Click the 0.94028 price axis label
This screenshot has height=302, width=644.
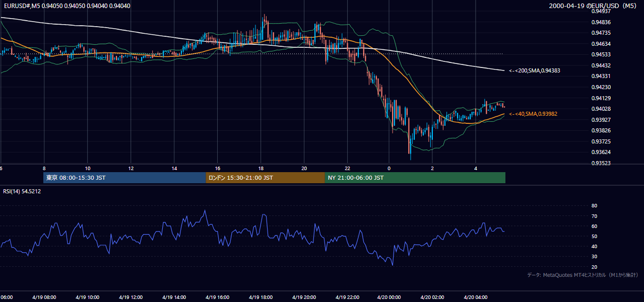pos(601,109)
